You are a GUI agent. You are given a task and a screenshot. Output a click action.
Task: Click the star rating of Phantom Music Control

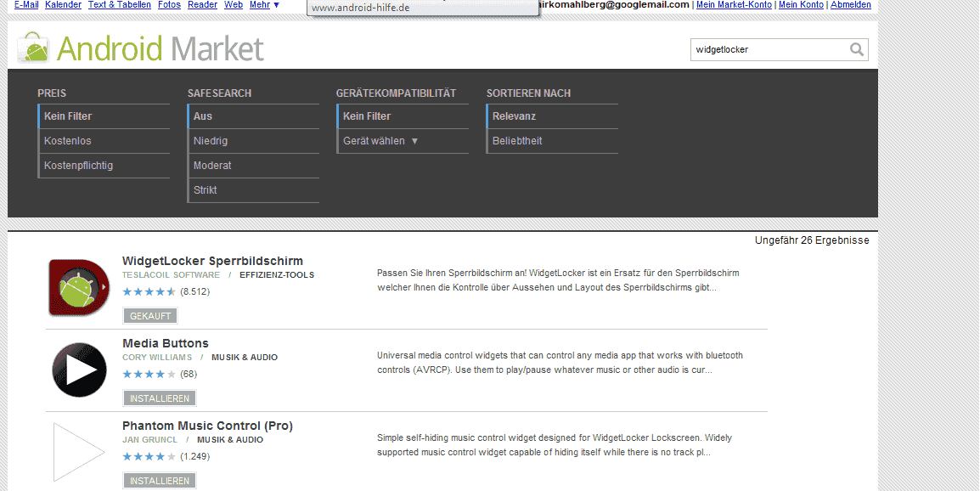(149, 457)
